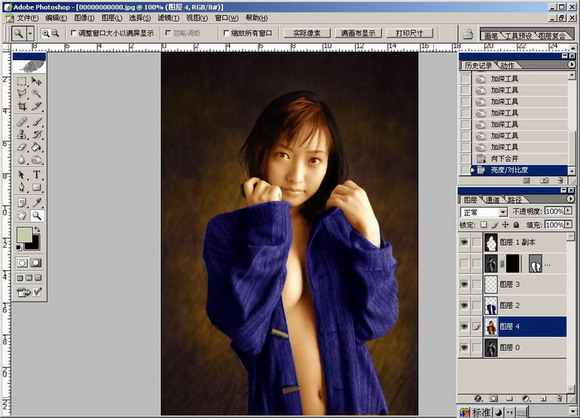Select the Paint Bucket tool
This screenshot has height=418, width=580.
point(36,147)
